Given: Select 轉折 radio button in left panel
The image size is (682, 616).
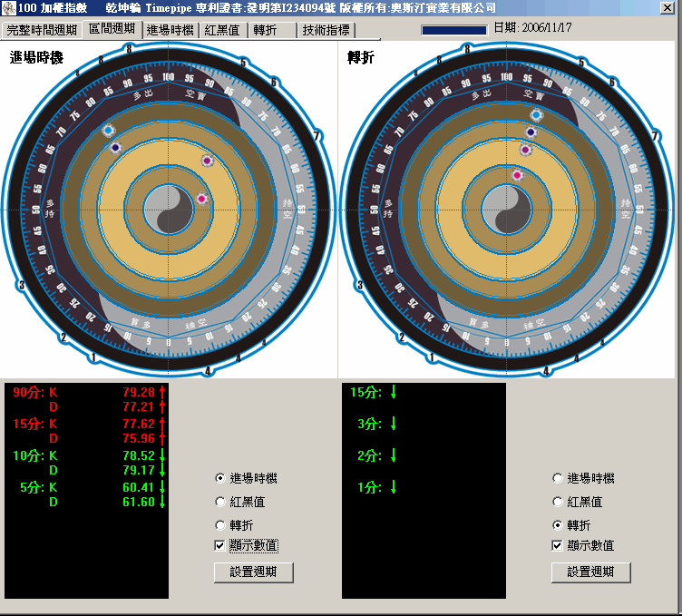Looking at the screenshot, I should [219, 525].
